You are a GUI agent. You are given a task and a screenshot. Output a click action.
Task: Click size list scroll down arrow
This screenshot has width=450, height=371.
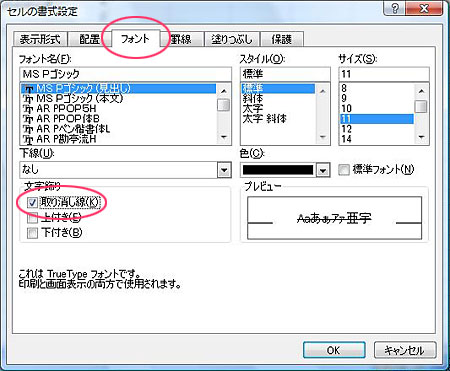(x=422, y=137)
